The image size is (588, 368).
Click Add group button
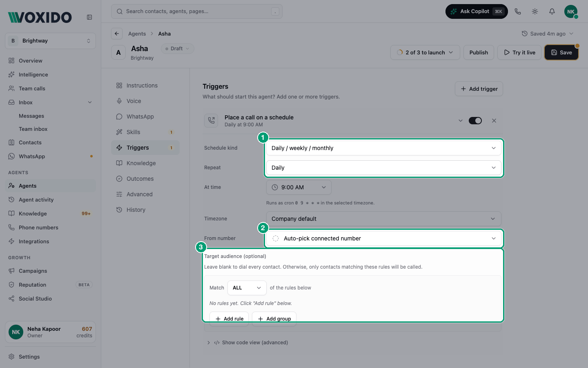click(x=274, y=319)
